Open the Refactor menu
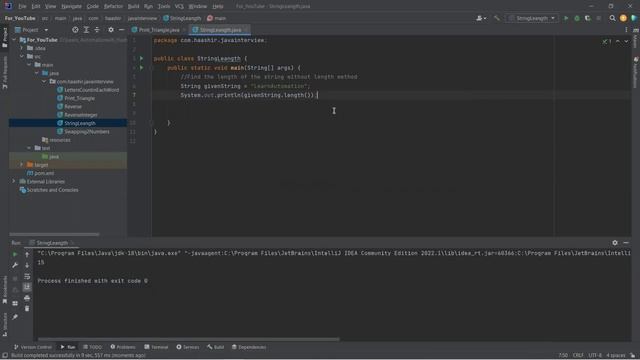The image size is (640, 360). tap(113, 6)
